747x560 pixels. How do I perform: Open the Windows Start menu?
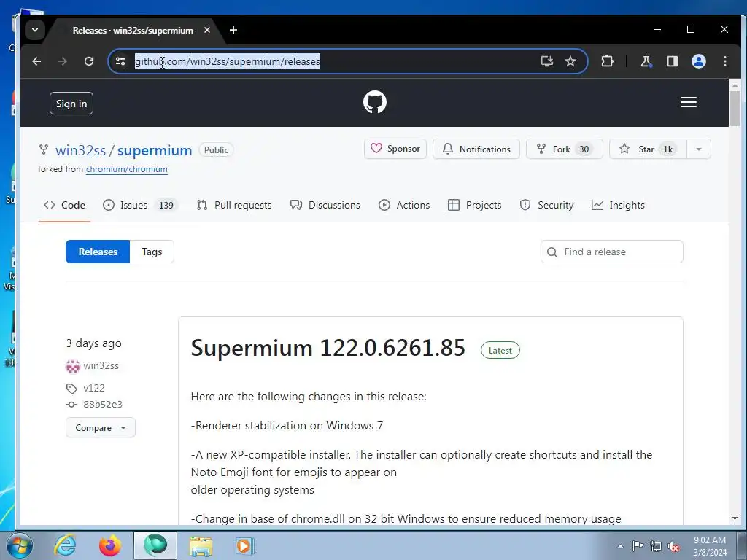[x=19, y=545]
